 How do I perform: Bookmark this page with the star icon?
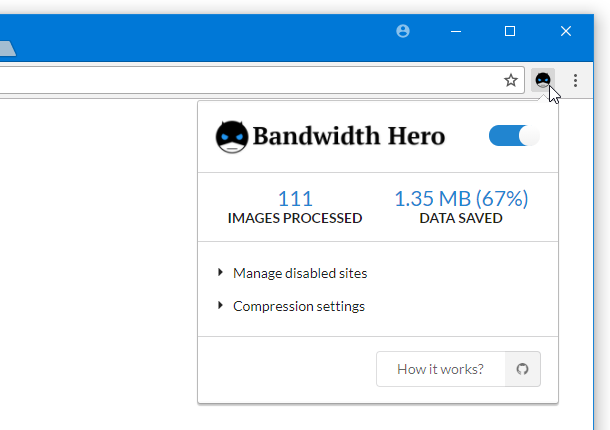point(510,80)
